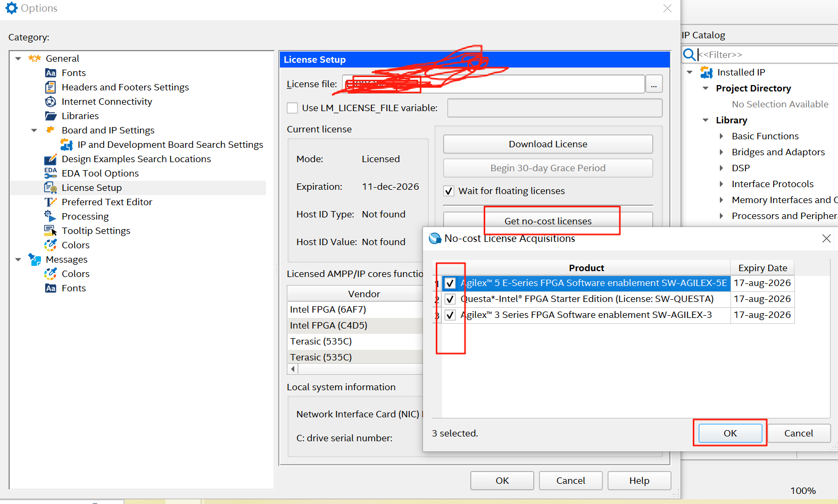
Task: Select Fonts icon under Messages
Action: (51, 288)
